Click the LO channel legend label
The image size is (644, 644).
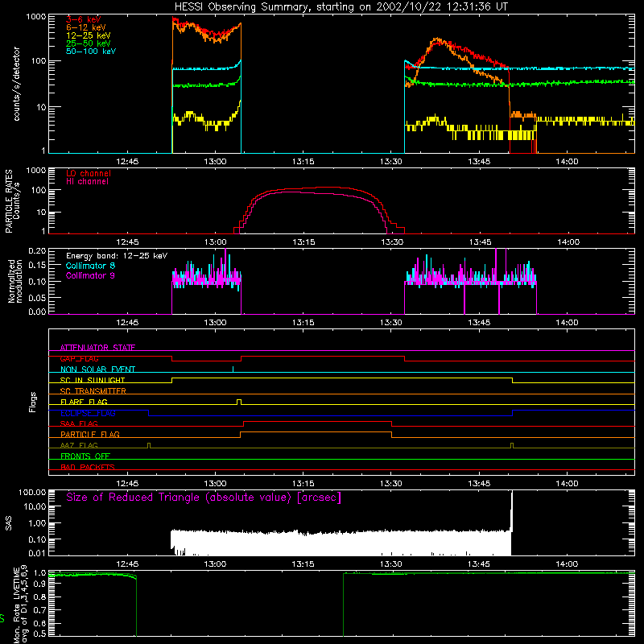click(89, 173)
